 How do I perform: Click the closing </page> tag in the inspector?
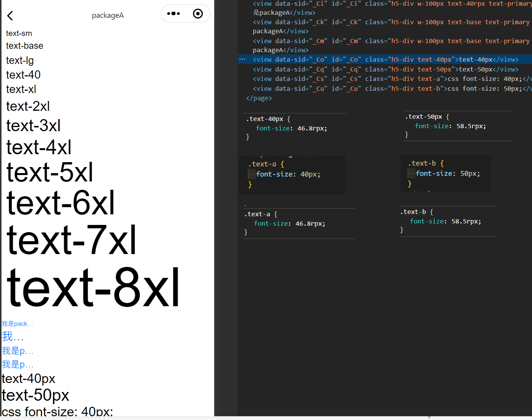pyautogui.click(x=259, y=98)
